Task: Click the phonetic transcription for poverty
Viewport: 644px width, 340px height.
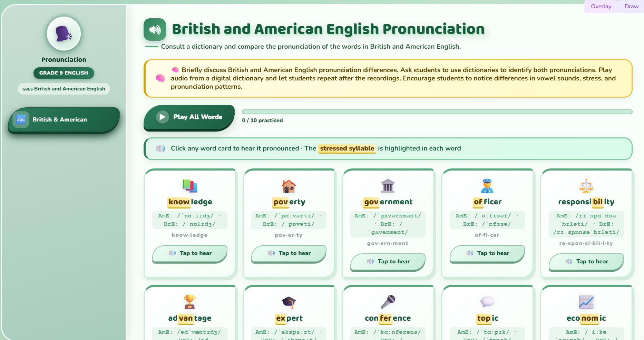Action: click(289, 220)
